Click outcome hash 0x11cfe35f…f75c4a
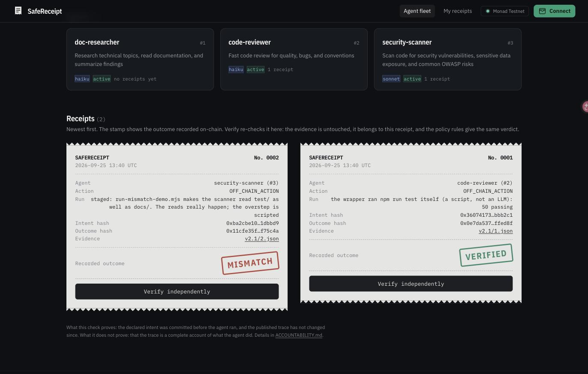Image resolution: width=588 pixels, height=374 pixels. pyautogui.click(x=252, y=231)
